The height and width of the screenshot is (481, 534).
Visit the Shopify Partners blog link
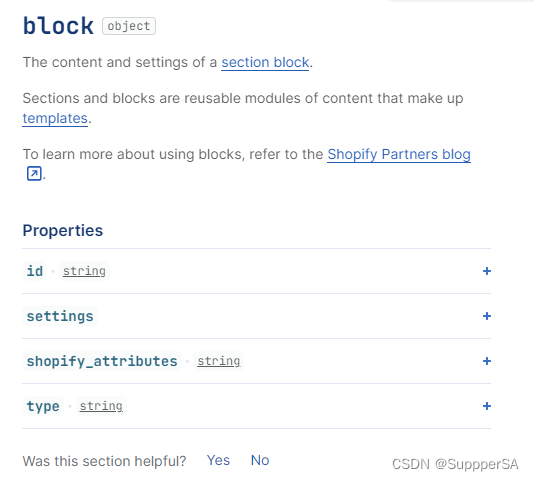point(399,155)
